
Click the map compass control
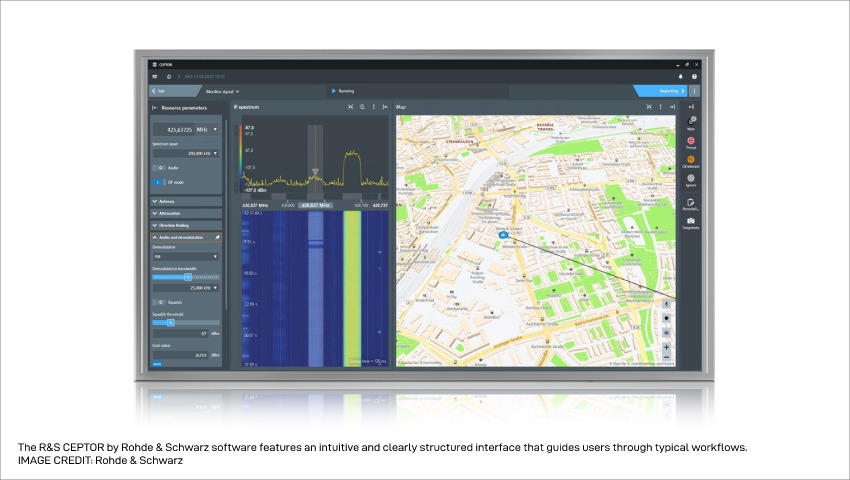[x=667, y=304]
